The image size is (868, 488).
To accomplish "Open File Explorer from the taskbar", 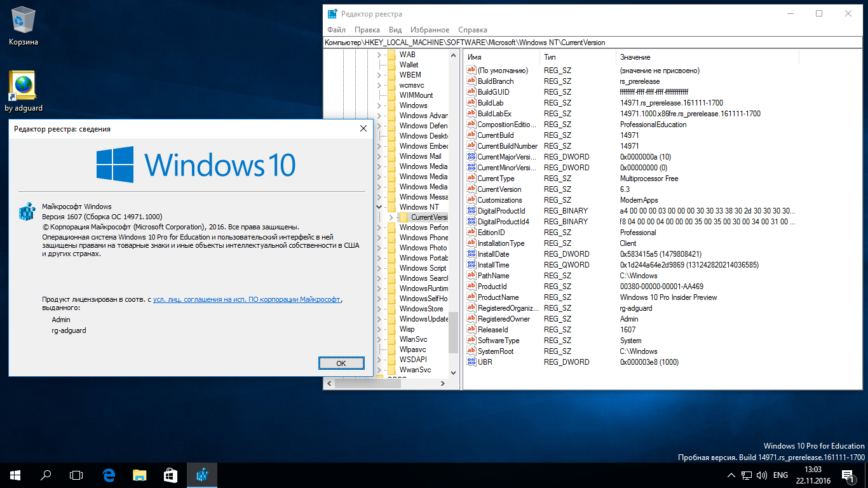I will pos(140,475).
